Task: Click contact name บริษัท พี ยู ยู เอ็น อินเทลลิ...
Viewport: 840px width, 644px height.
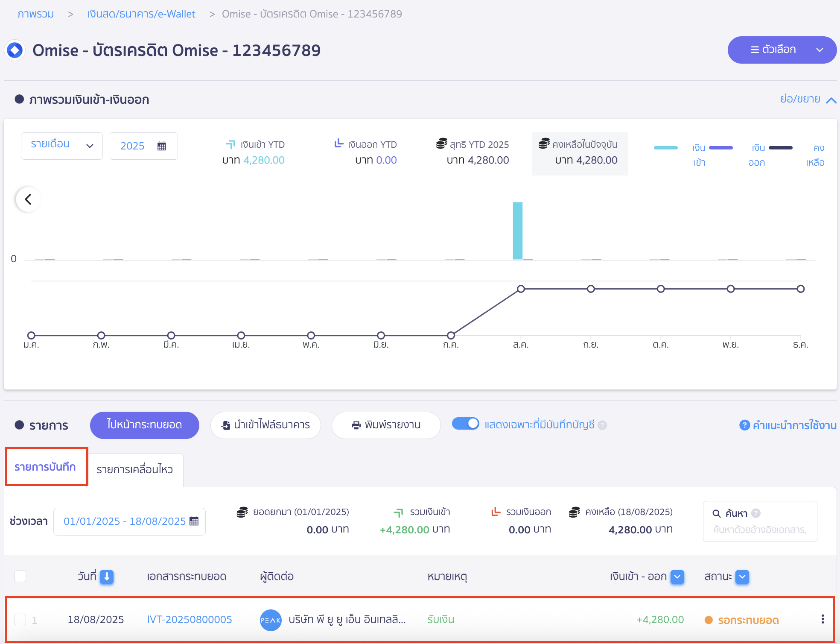Action: pyautogui.click(x=347, y=620)
